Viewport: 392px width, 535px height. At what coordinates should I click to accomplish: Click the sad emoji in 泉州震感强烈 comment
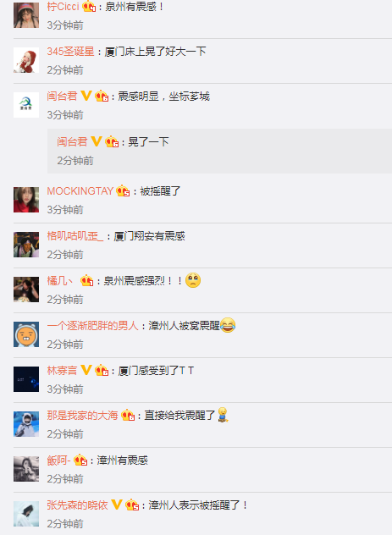193,280
